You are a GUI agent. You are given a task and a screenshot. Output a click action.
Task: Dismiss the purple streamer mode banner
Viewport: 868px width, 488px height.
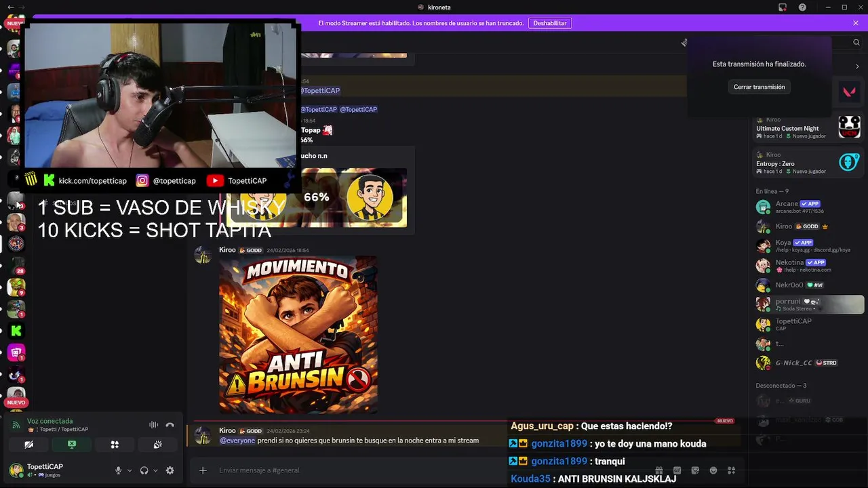pyautogui.click(x=856, y=23)
